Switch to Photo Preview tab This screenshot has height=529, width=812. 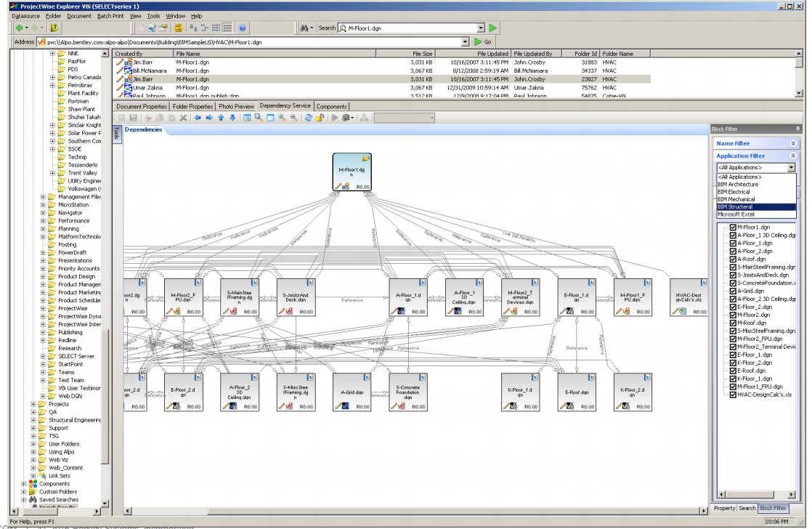click(236, 106)
